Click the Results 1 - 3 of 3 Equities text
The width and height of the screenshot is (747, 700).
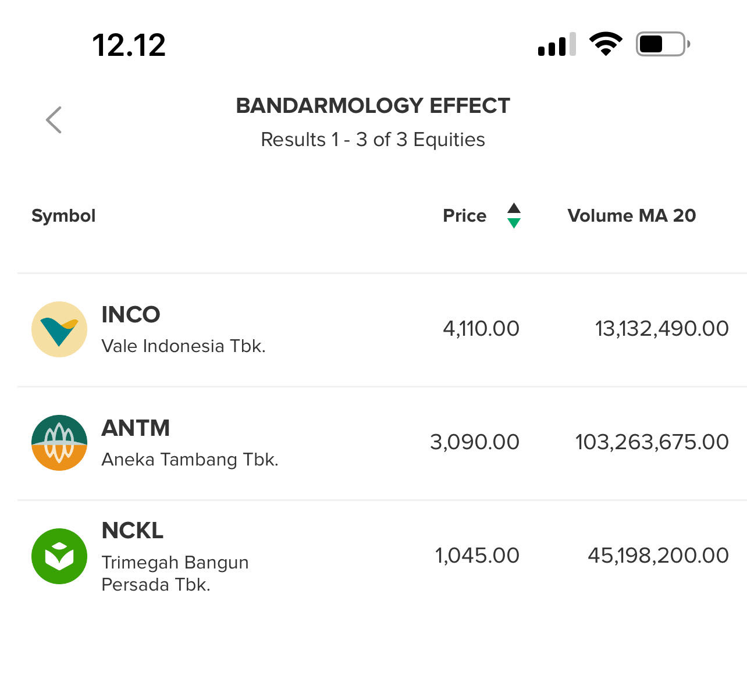click(373, 139)
